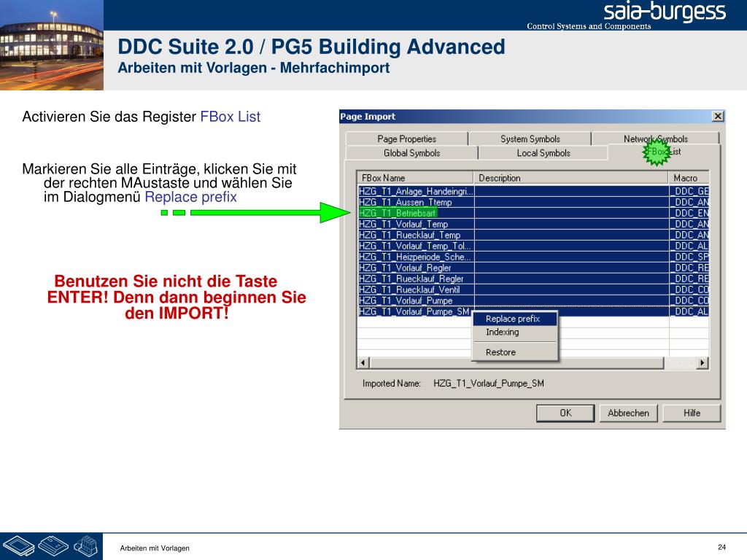Screen dimensions: 747x560
Task: Click the FBox Name column header
Action: tap(415, 178)
